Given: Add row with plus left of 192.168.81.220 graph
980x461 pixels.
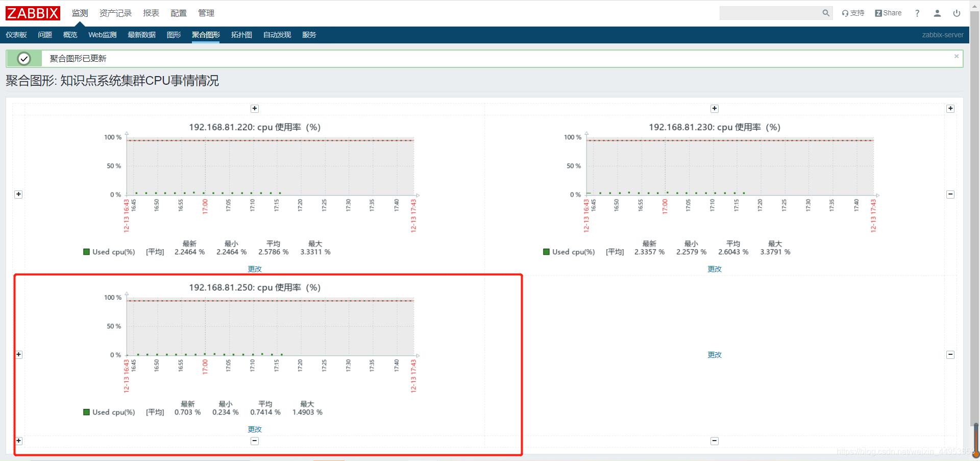Looking at the screenshot, I should click(19, 194).
